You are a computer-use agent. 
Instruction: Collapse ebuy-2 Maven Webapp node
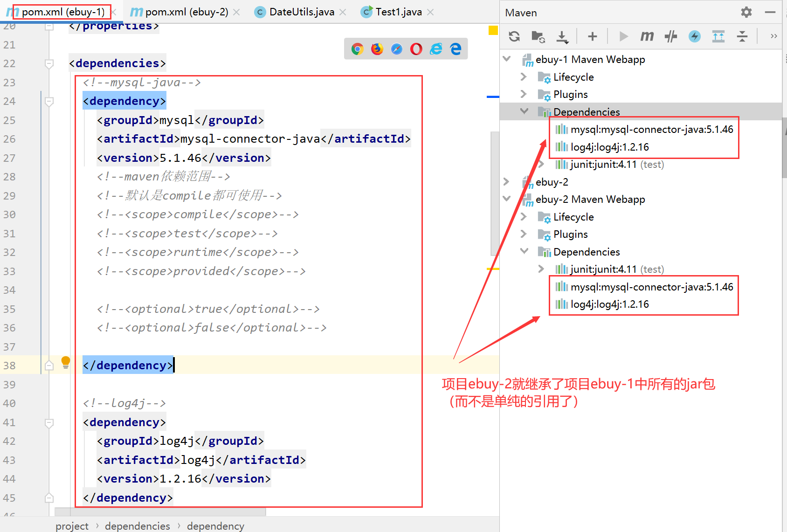tap(507, 199)
